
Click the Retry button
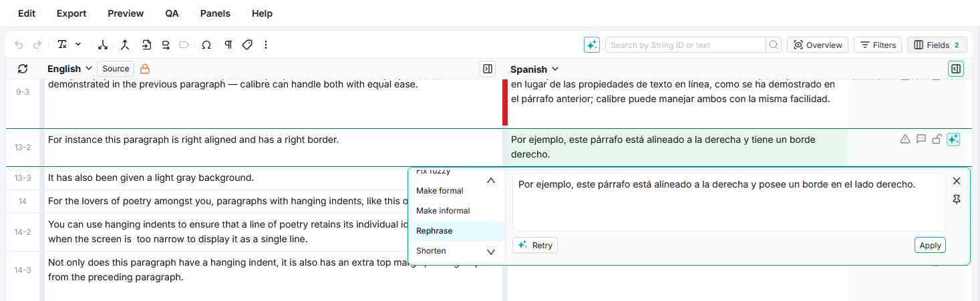pyautogui.click(x=535, y=246)
